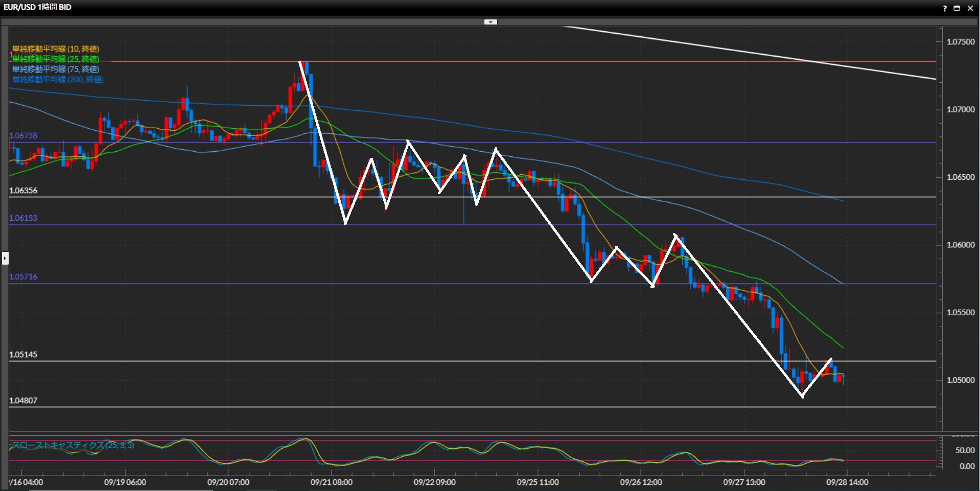
Task: Expand the top toolbar drop-down arrow
Action: 491,22
